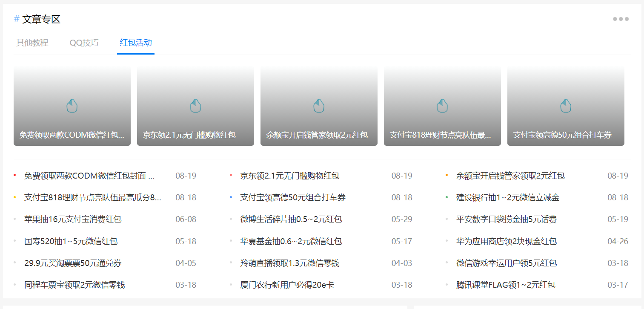
Task: Click the 余额宝开启钱管家 thumbnail card
Action: tap(319, 106)
